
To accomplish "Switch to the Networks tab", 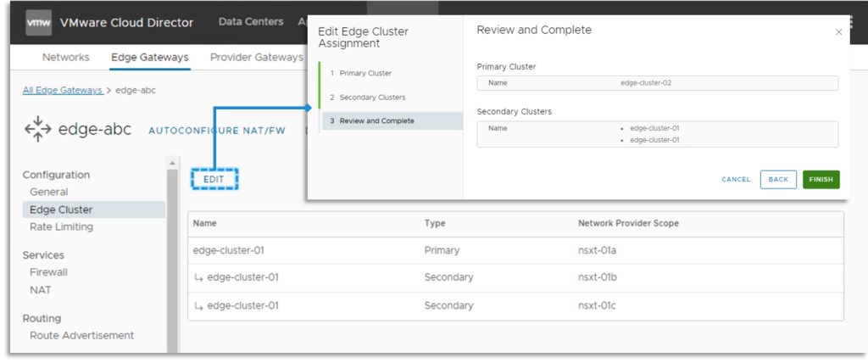I will 65,58.
